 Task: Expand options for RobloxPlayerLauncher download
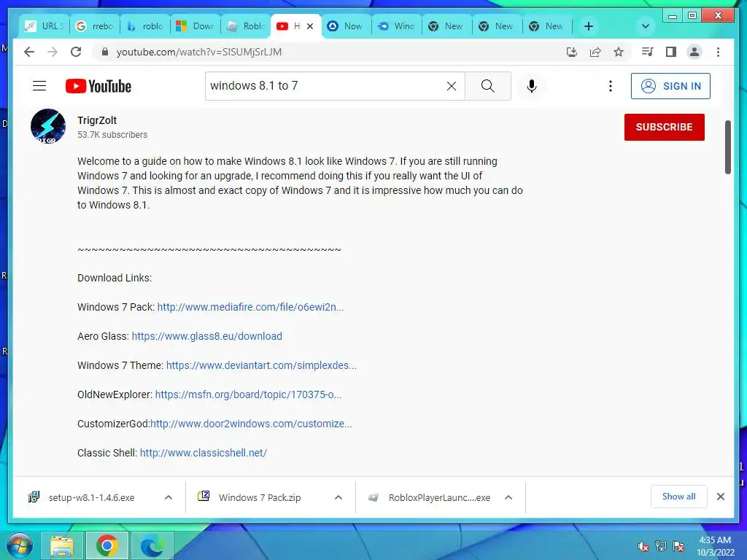click(x=508, y=497)
